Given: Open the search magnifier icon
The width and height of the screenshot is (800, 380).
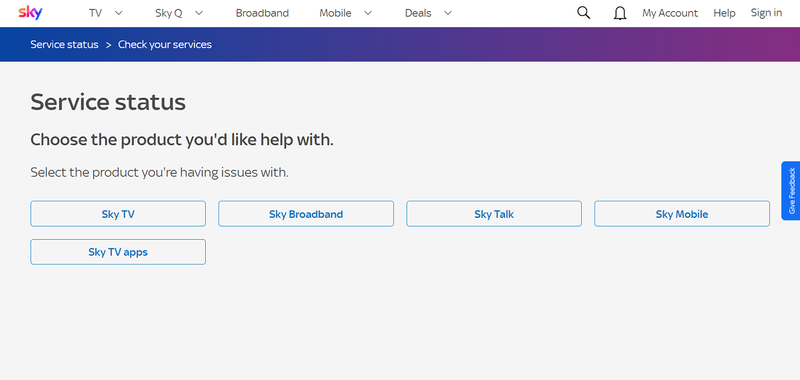Looking at the screenshot, I should click(583, 13).
